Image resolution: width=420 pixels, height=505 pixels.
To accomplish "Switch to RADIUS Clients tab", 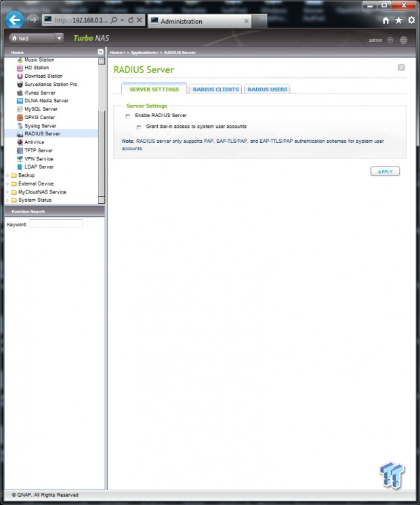I will pyautogui.click(x=215, y=89).
